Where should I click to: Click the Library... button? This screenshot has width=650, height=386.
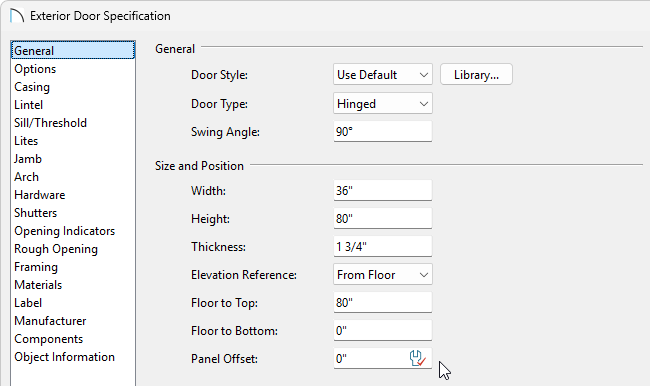tap(476, 75)
